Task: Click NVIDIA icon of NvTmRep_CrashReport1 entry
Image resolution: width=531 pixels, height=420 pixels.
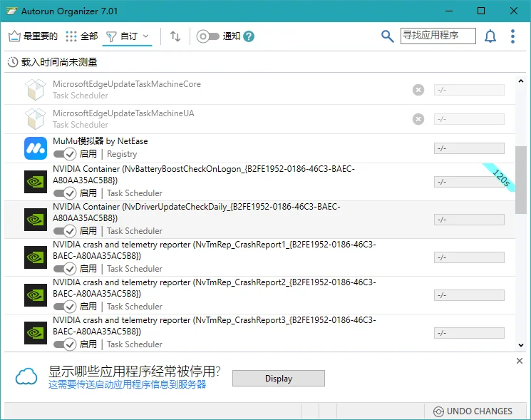Action: coord(36,257)
